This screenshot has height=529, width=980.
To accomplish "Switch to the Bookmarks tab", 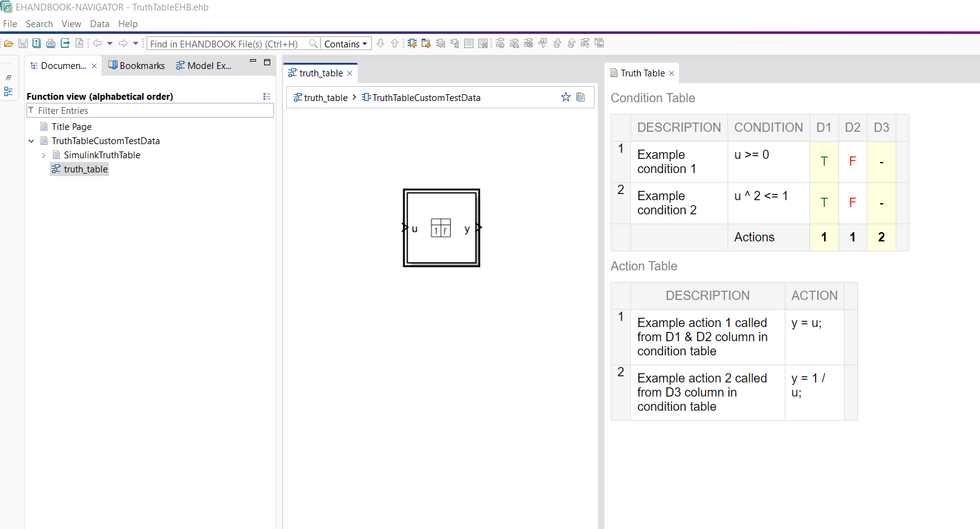I will [x=137, y=66].
